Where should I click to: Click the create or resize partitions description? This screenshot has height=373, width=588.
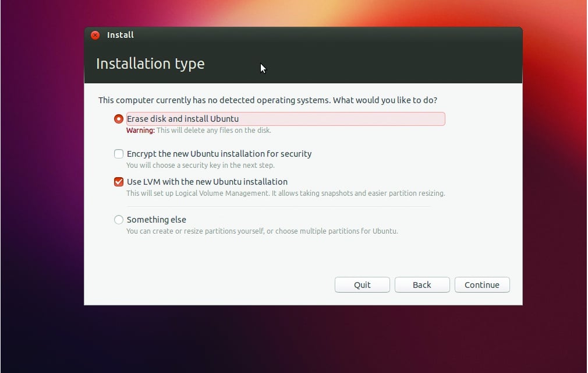tap(262, 231)
